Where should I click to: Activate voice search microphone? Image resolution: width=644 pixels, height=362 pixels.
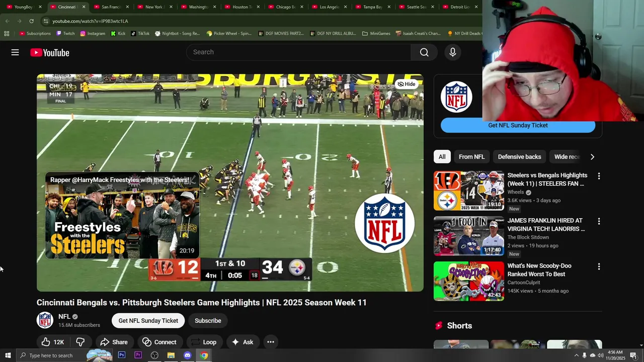click(x=452, y=52)
